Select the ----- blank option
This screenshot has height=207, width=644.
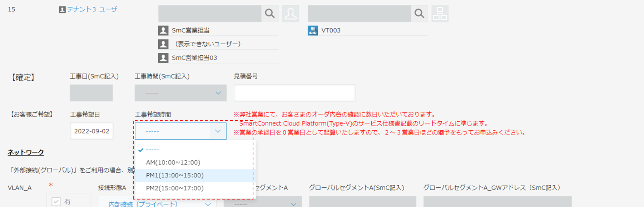tap(194, 150)
